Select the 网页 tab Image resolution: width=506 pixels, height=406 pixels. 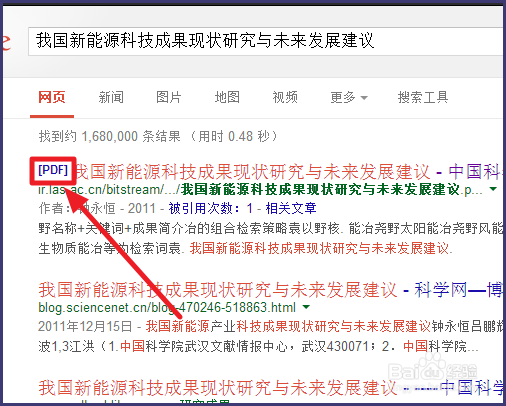click(x=52, y=97)
